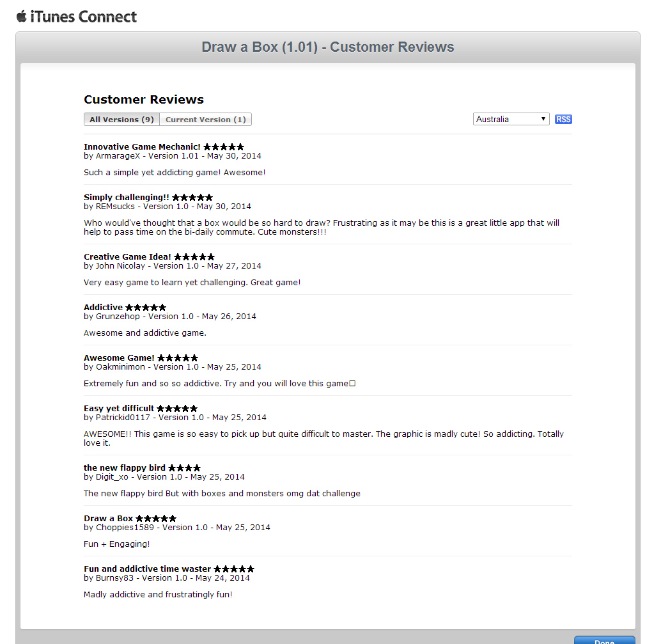654x644 pixels.
Task: Click the iTunes Connect header text
Action: pyautogui.click(x=84, y=17)
